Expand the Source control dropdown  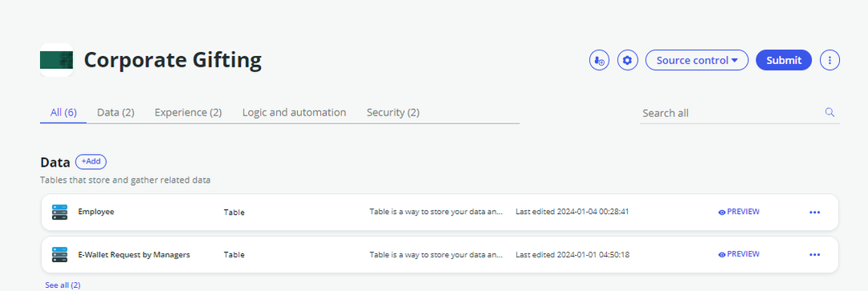point(697,60)
